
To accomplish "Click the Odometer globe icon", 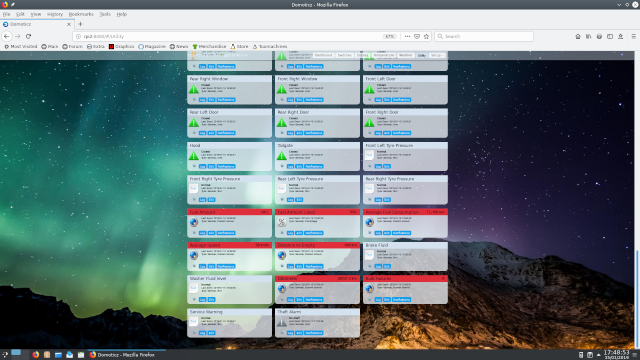I will point(282,289).
